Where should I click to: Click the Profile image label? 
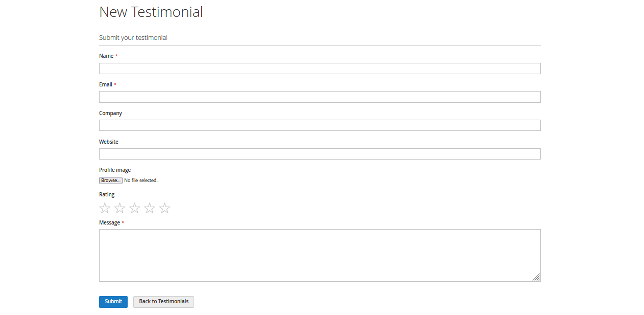115,170
